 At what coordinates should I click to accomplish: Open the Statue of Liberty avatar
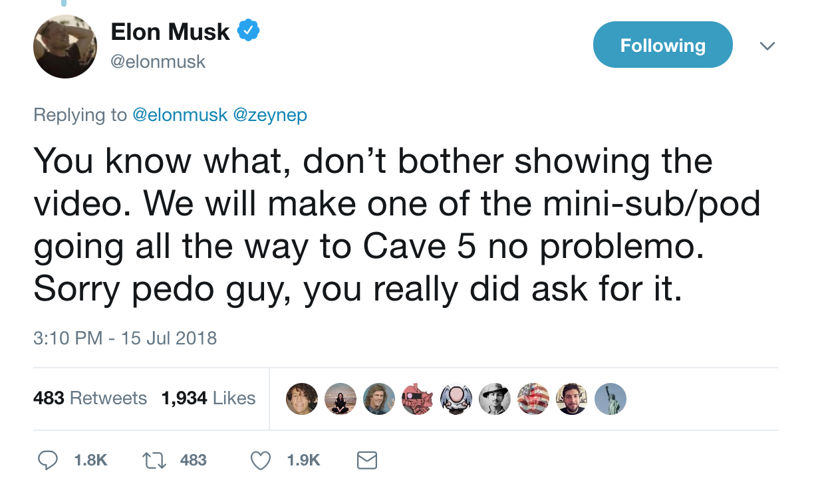coord(611,399)
